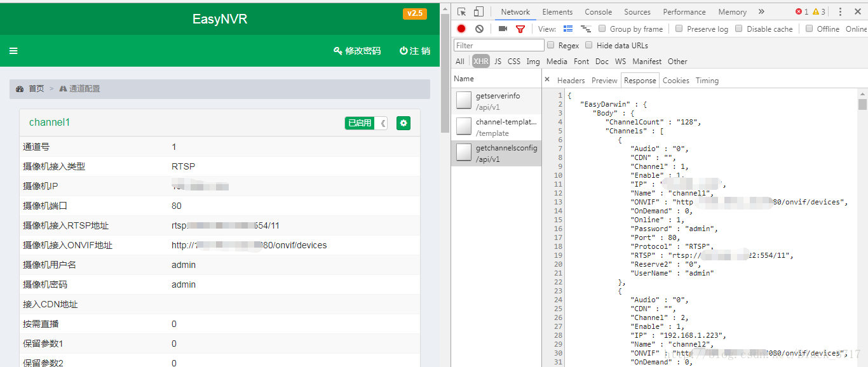
Task: Filter requests by Other
Action: 677,62
